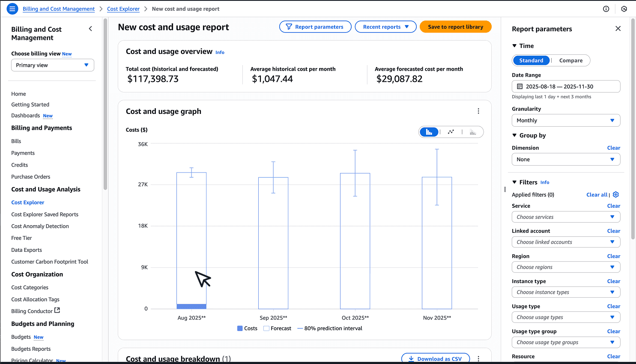The image size is (636, 364).
Task: Click the Nov 2025 forecast bar
Action: click(437, 243)
